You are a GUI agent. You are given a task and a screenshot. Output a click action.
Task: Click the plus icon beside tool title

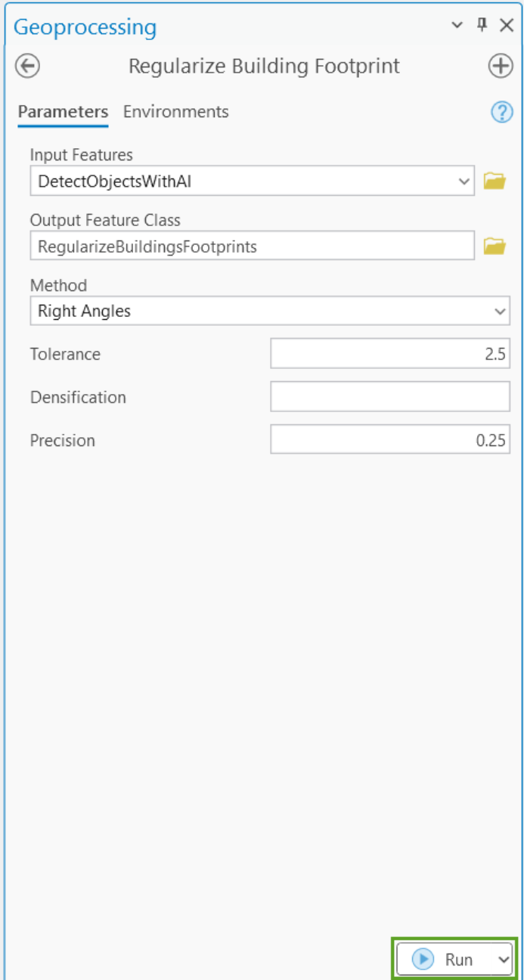tap(500, 67)
